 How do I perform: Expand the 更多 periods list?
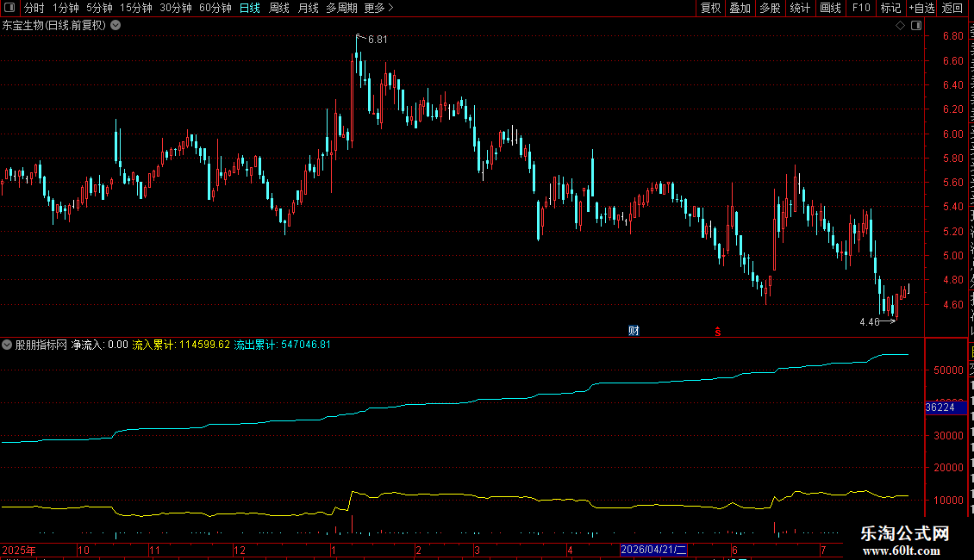(x=378, y=8)
